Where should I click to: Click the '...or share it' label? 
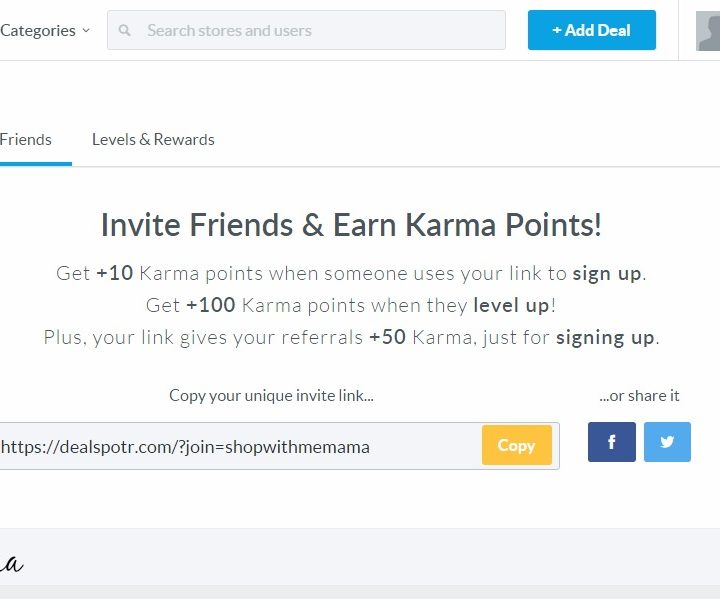click(639, 395)
